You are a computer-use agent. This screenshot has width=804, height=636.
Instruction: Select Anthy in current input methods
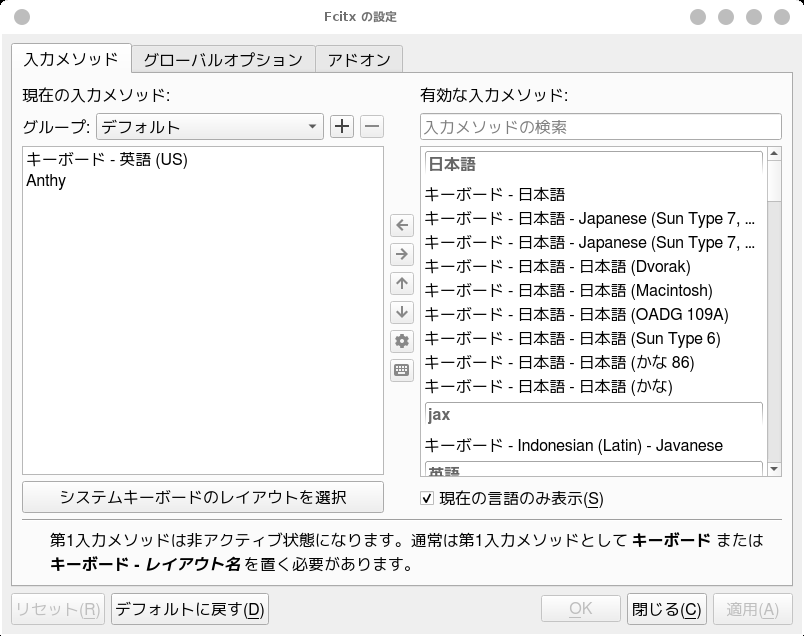coord(203,181)
